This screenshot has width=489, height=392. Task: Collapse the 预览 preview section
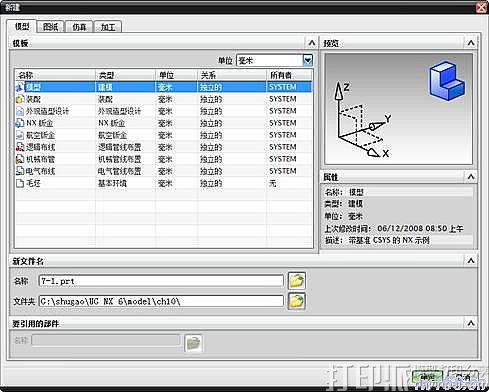click(x=471, y=43)
